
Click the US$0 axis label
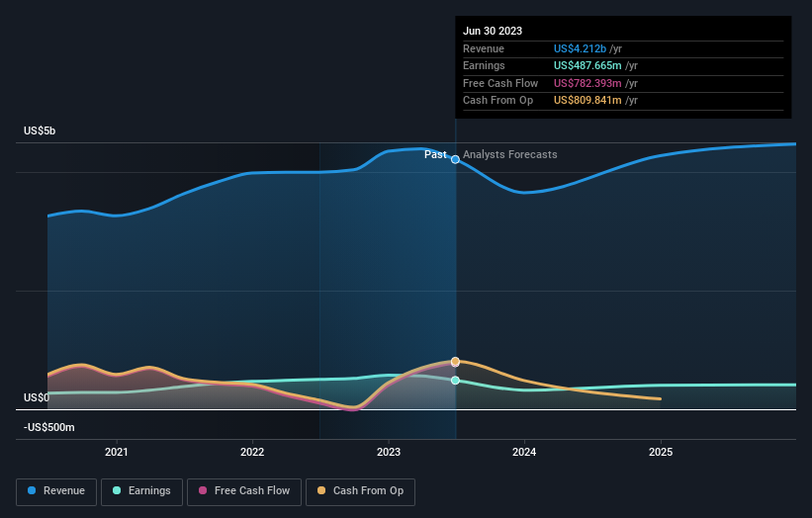[x=37, y=398]
